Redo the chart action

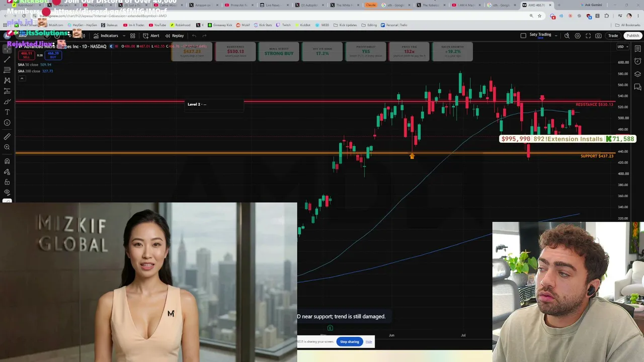(x=204, y=36)
